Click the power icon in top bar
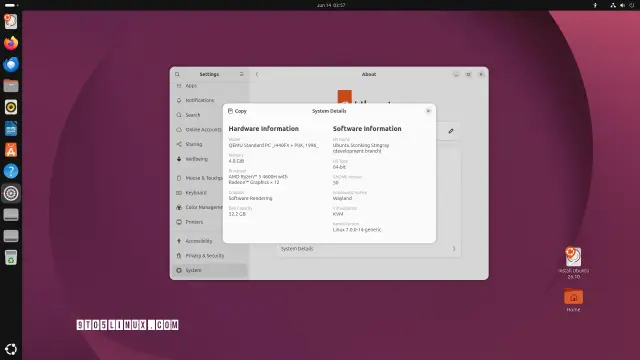The image size is (640, 360). click(632, 5)
